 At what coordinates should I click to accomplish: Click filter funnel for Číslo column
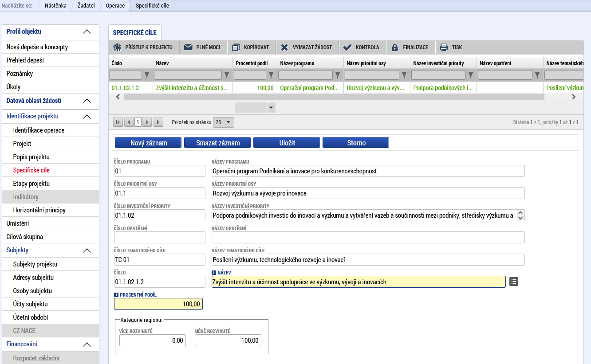tap(147, 75)
